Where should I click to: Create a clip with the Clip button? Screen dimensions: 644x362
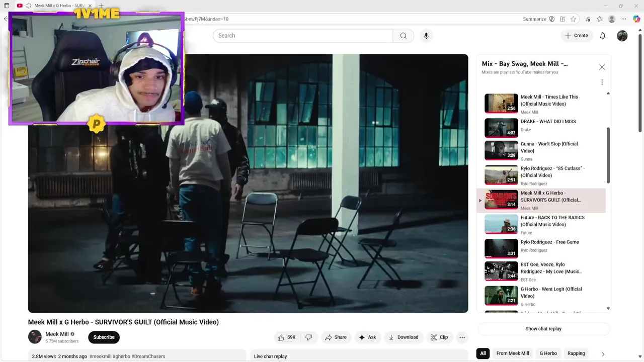(439, 337)
